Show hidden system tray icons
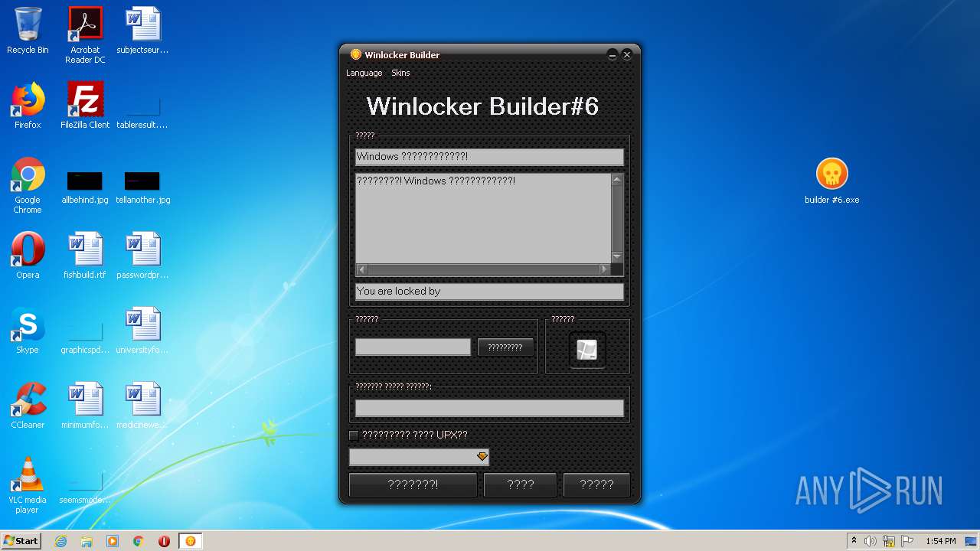Screen dimensions: 980x551 coord(854,540)
